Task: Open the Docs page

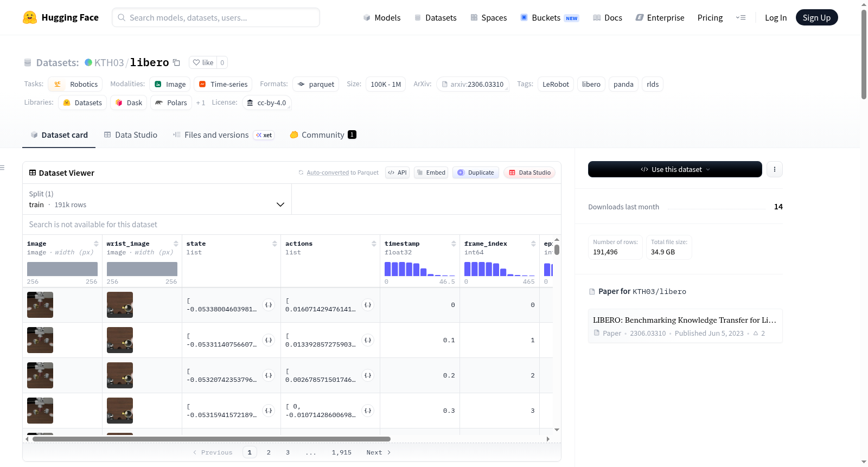Action: [x=608, y=17]
